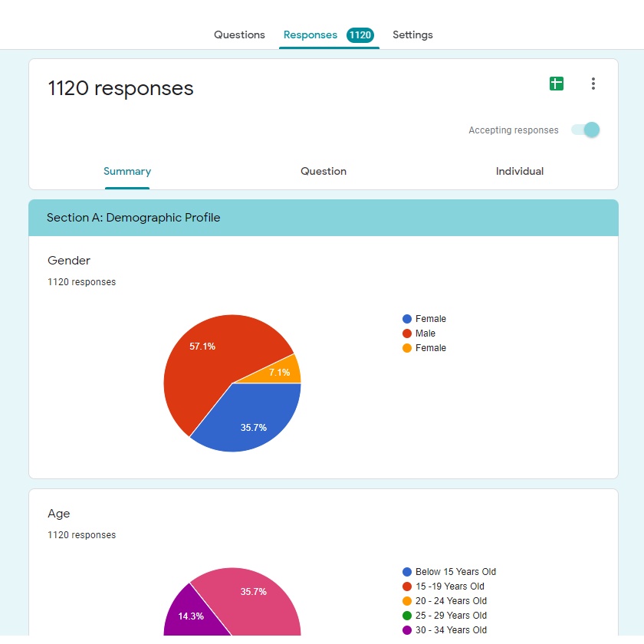Show Individual responses view
This screenshot has height=644, width=644.
click(x=519, y=172)
